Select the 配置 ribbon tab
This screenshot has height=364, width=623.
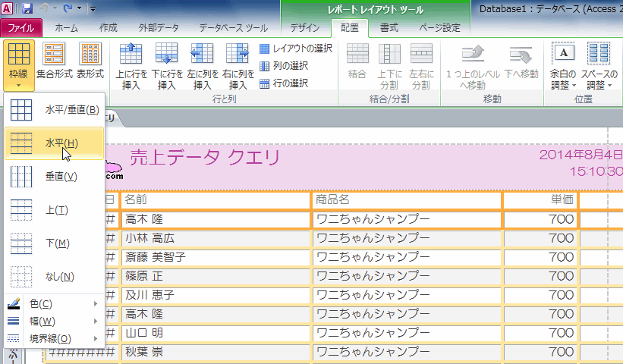350,28
